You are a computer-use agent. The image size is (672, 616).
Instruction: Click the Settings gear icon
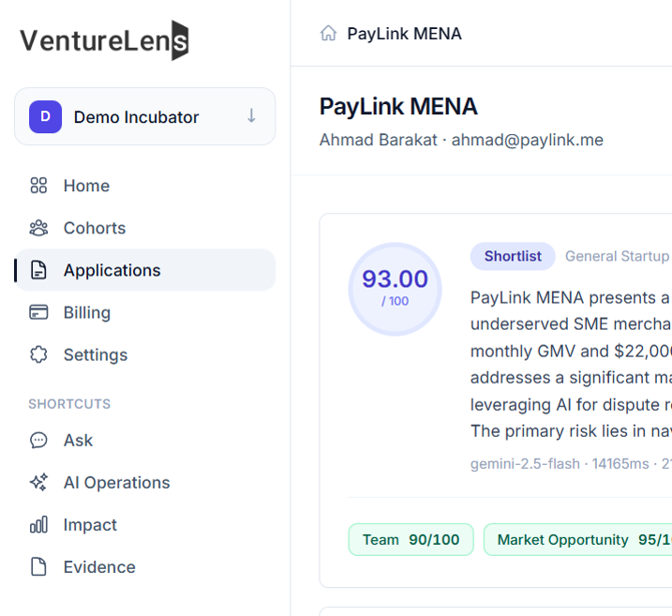38,354
